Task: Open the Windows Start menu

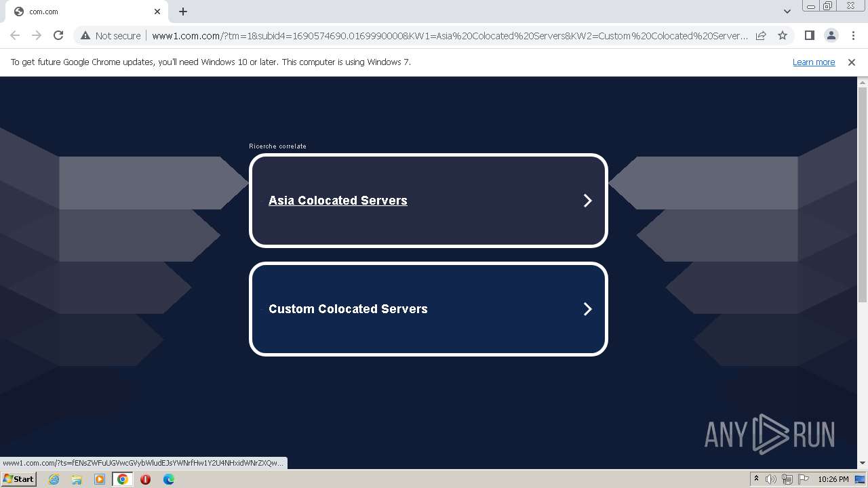Action: pyautogui.click(x=19, y=479)
